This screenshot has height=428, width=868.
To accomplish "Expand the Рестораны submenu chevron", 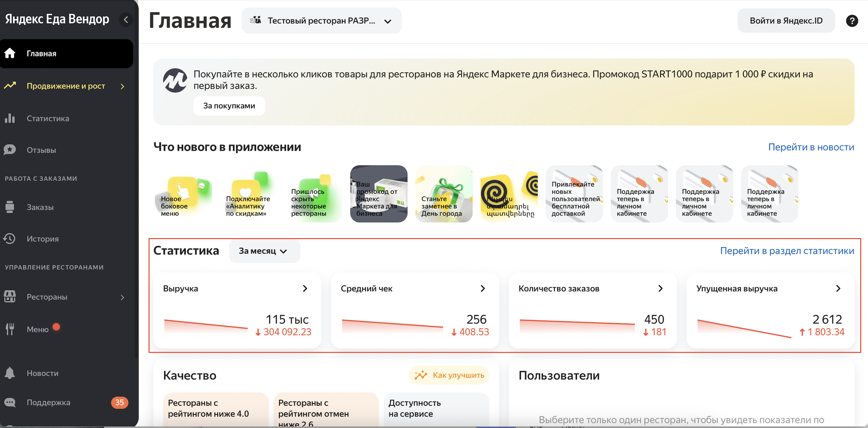I will [122, 297].
